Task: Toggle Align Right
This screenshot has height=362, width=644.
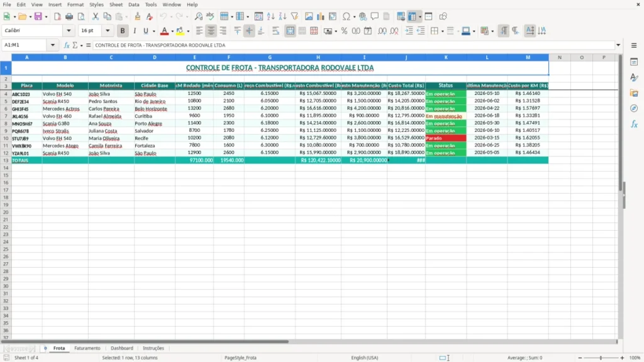Action: [x=223, y=31]
